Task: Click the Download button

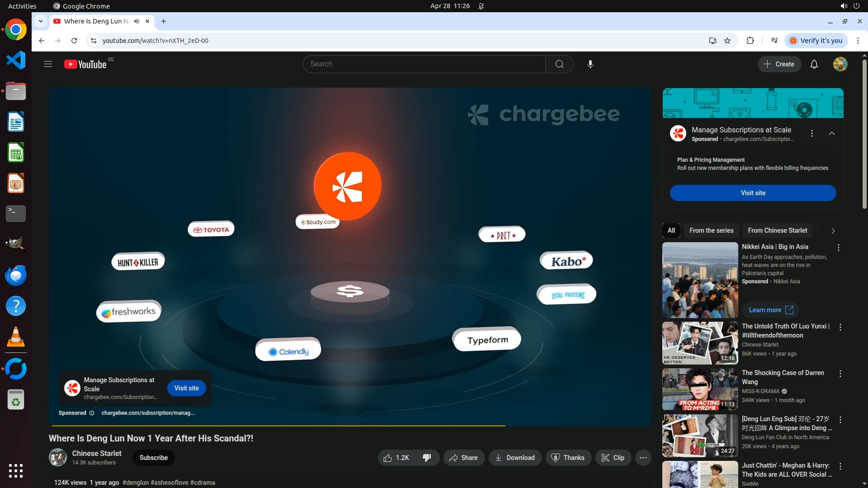Action: pyautogui.click(x=515, y=458)
